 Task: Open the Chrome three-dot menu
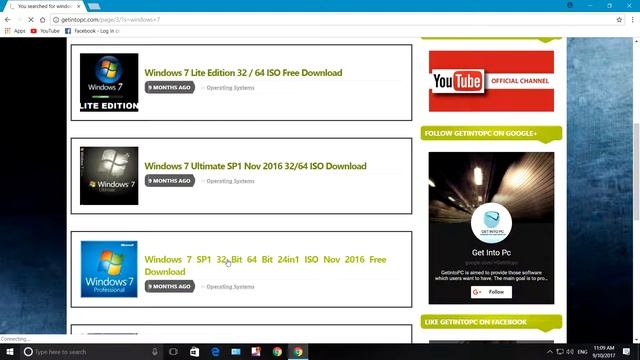click(633, 20)
